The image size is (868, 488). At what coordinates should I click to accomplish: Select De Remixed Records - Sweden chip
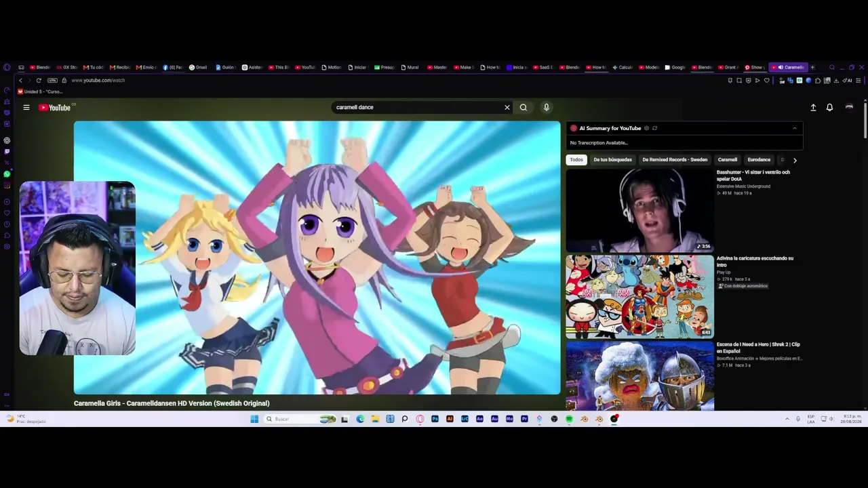pos(675,160)
